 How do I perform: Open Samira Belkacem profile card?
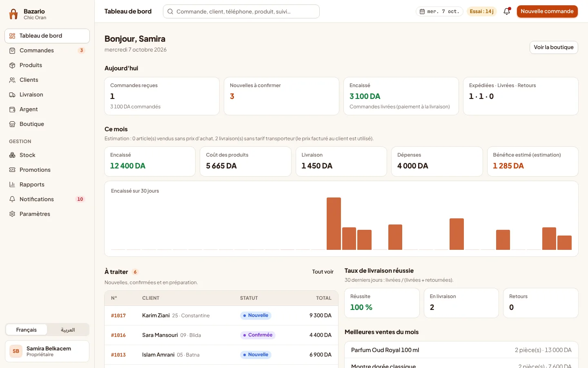47,351
